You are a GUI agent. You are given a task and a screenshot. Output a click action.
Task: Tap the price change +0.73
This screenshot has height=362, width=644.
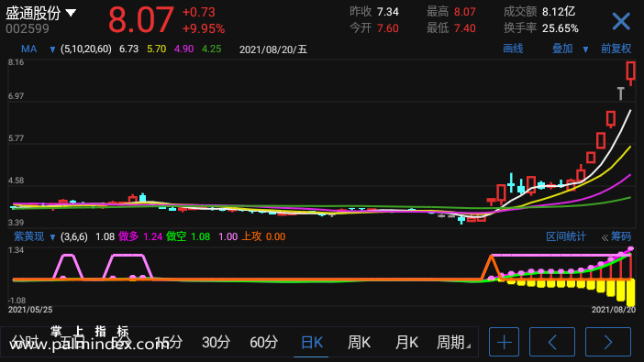click(199, 12)
